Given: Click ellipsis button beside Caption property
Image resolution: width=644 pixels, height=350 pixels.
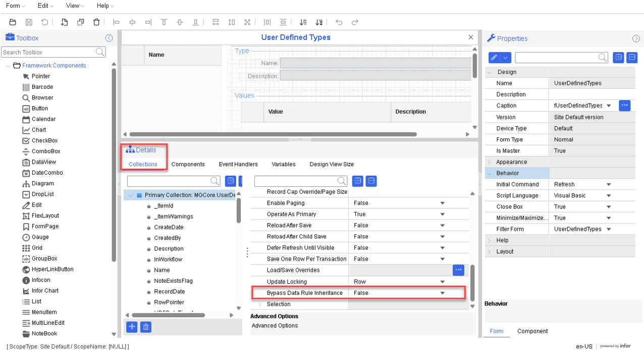Looking at the screenshot, I should [x=625, y=106].
